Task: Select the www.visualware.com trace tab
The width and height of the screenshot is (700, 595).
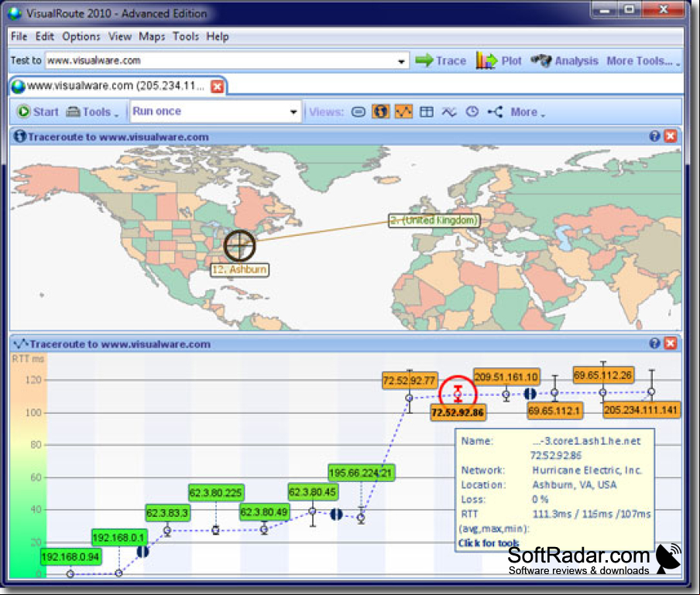Action: click(115, 86)
